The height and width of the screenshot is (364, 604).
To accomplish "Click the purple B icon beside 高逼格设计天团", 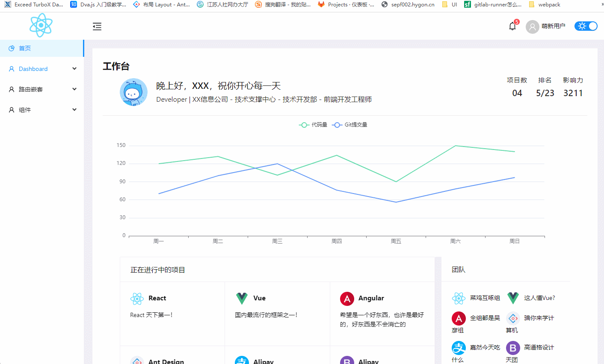I will 513,348.
